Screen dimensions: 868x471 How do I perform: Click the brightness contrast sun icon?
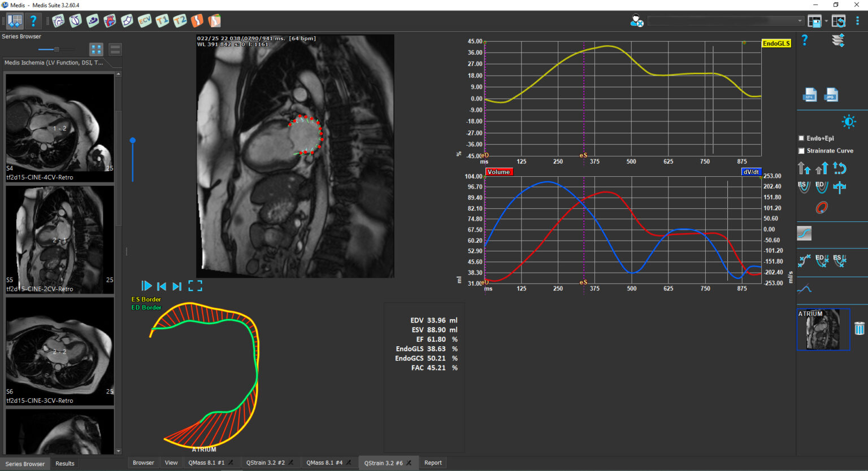coord(848,122)
